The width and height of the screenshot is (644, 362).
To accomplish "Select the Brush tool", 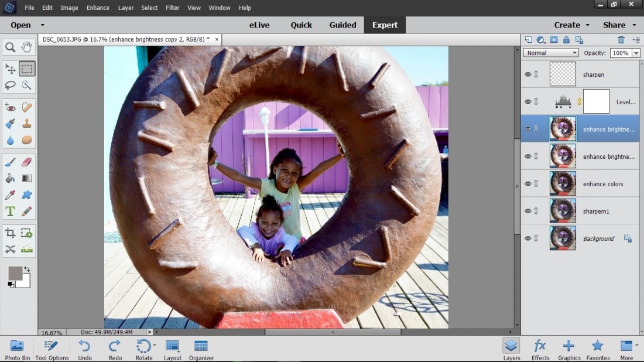I will (x=11, y=162).
